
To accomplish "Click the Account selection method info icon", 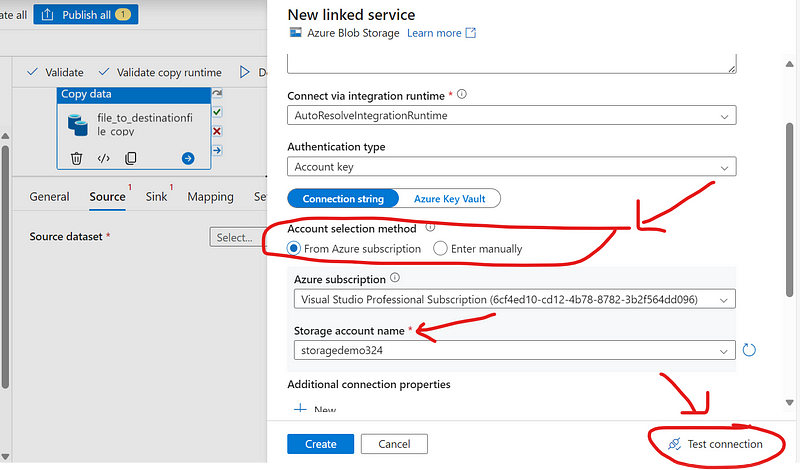I will [x=430, y=227].
